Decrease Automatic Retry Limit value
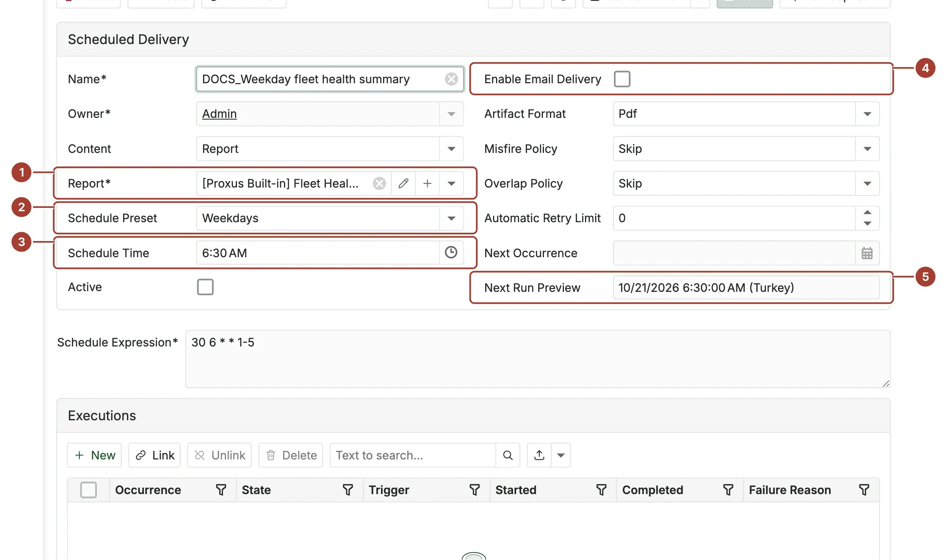 (x=868, y=224)
